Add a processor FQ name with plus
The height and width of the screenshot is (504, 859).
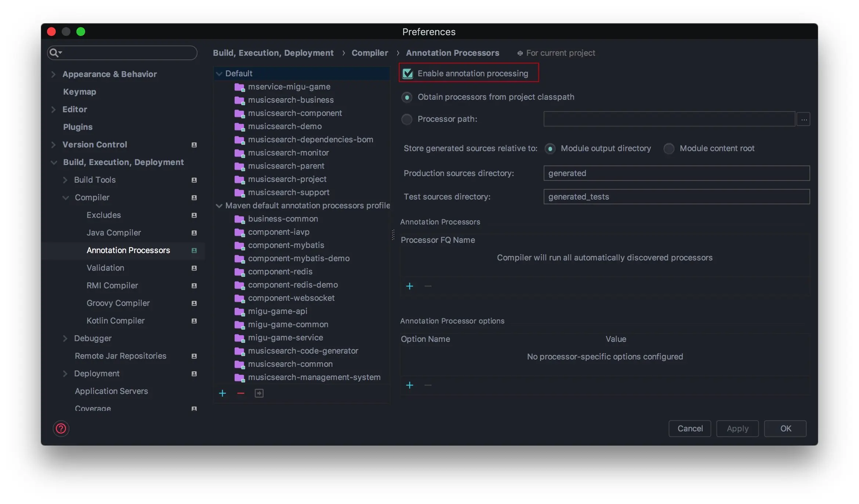pyautogui.click(x=410, y=286)
